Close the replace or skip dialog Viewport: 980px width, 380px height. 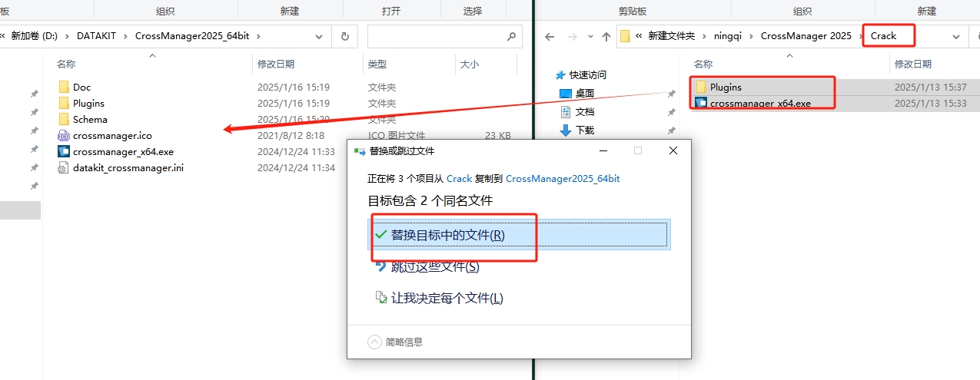(673, 151)
